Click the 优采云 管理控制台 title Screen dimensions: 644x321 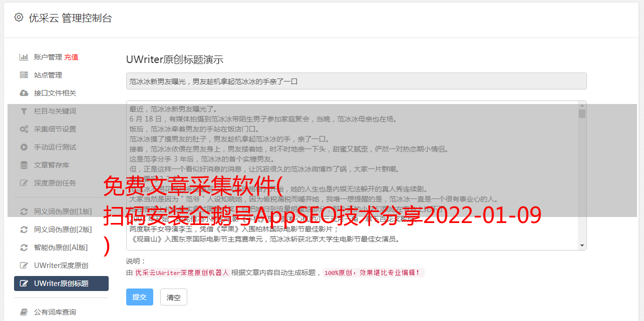[70, 18]
